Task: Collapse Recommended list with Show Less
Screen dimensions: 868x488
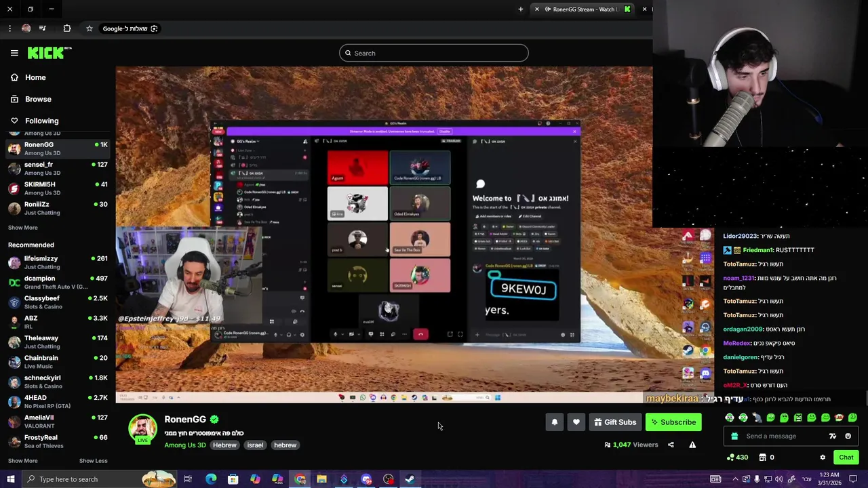Action: tap(93, 461)
